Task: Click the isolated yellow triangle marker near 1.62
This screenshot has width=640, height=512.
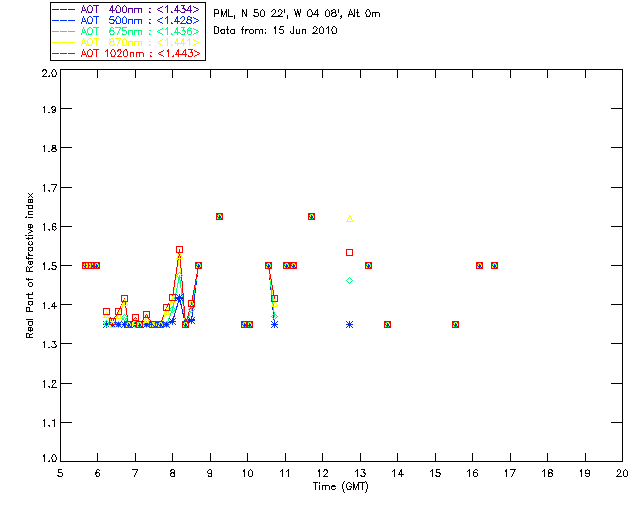Action: tap(349, 219)
